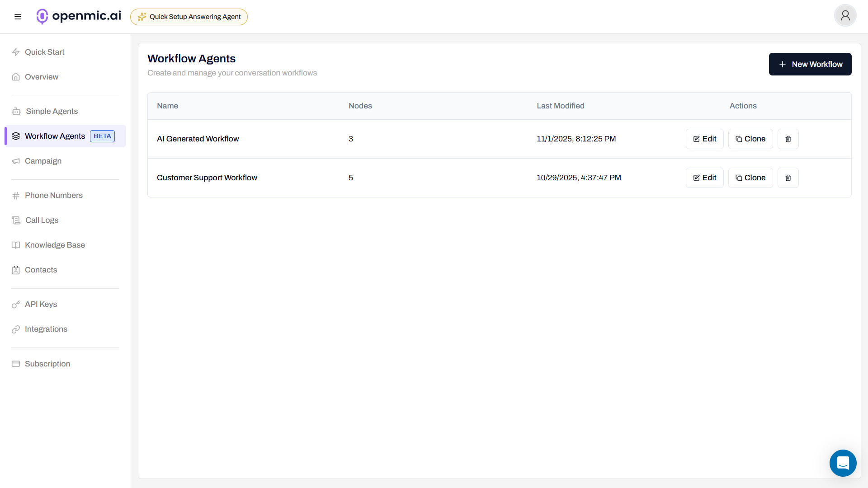The image size is (868, 488).
Task: Open the hamburger menu icon
Action: click(18, 16)
